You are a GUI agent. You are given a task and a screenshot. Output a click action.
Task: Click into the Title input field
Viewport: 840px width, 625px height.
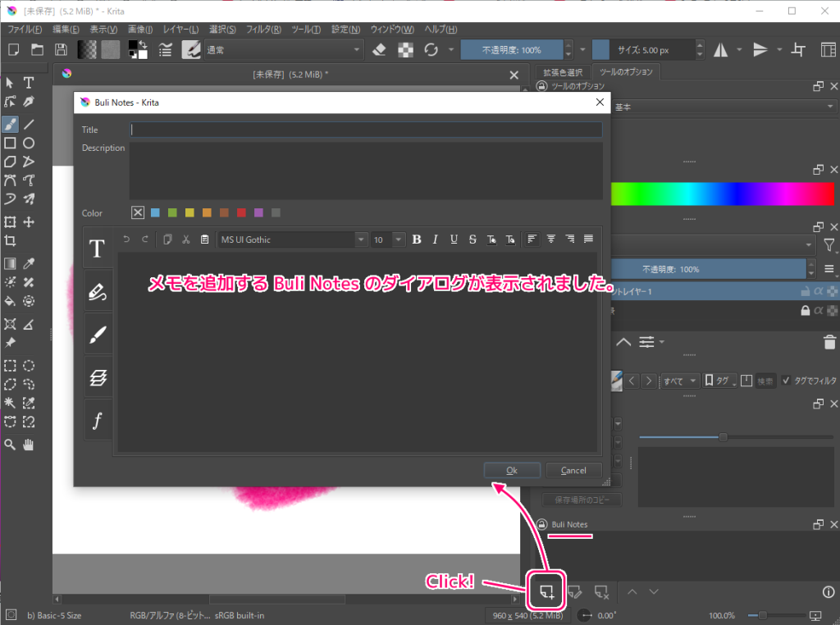click(366, 130)
